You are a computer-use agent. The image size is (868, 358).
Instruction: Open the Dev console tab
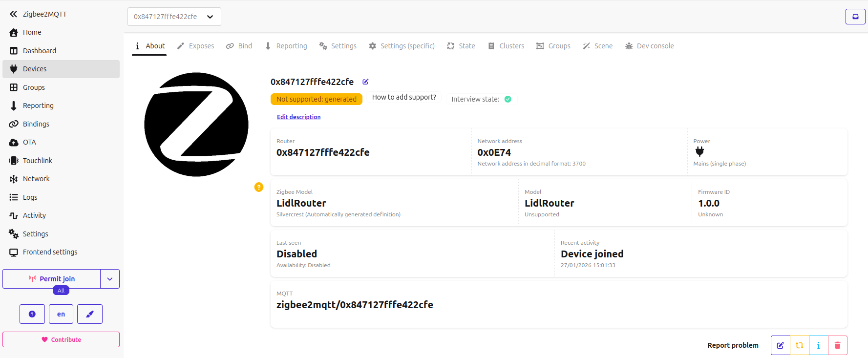tap(649, 46)
